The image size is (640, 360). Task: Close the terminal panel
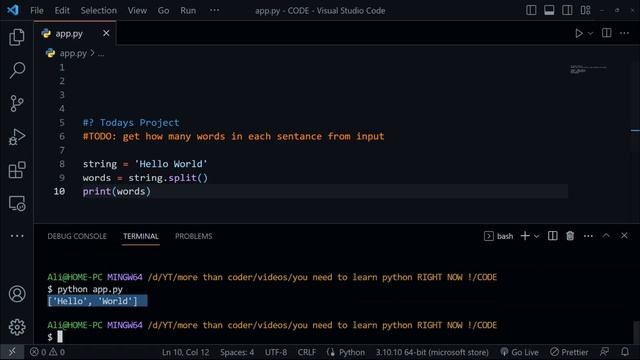(624, 236)
